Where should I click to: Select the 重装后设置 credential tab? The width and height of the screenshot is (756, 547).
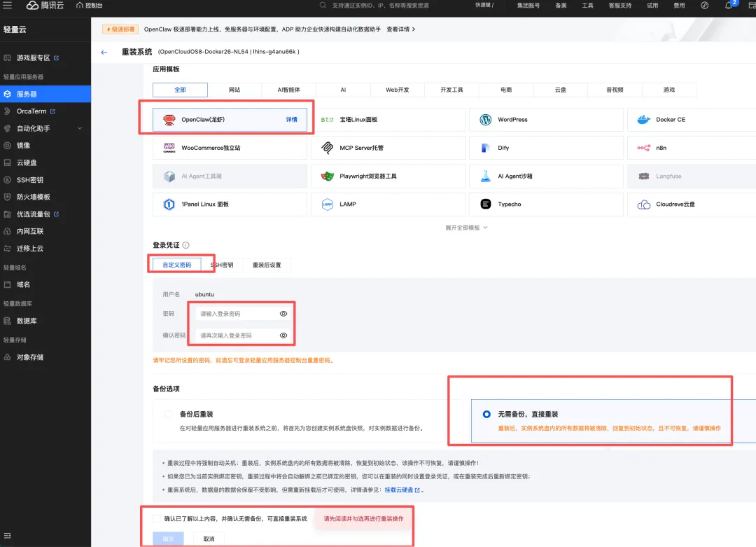point(267,265)
